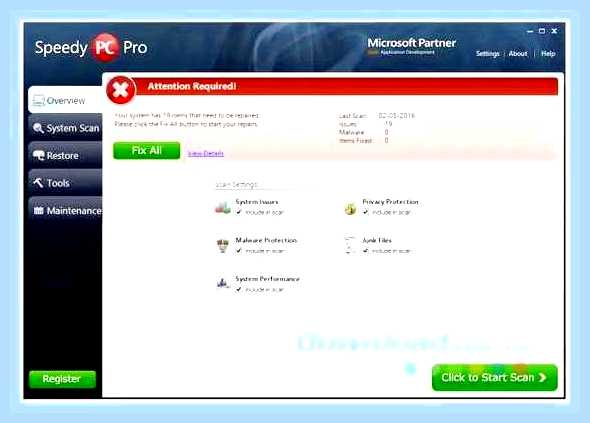Toggle System Performance include in scan checkbox
The height and width of the screenshot is (423, 590).
point(239,289)
